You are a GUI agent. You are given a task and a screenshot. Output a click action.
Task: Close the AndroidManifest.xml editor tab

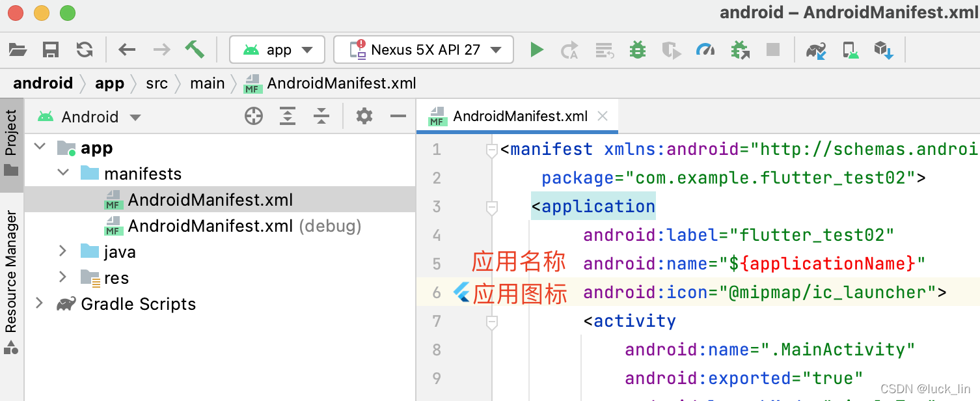[603, 117]
